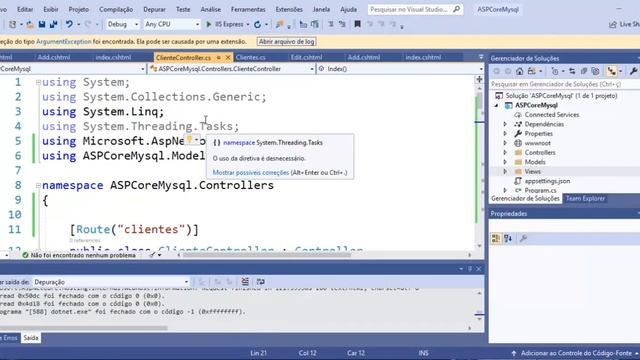Switch to the Clientes.cs tab
Viewport: 640px width, 360px height.
click(251, 58)
